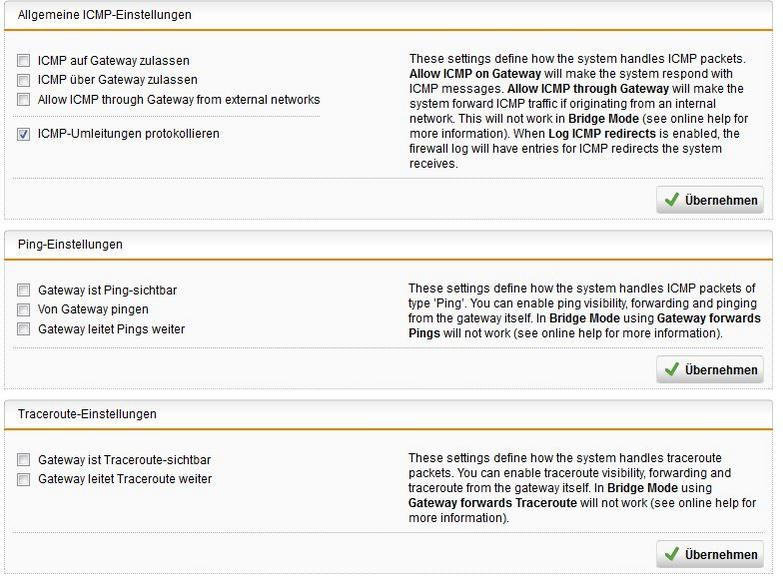Viewport: 783px width, 578px height.
Task: Click the green checkmark icon in the Traceroute section
Action: [671, 554]
